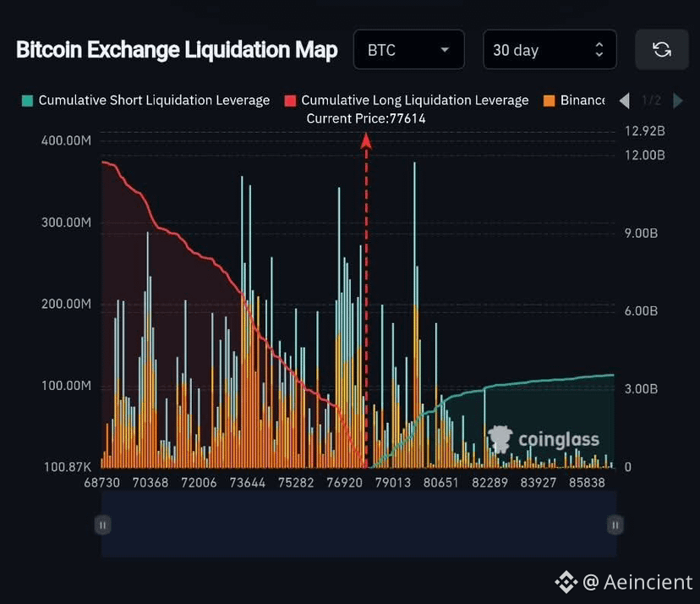Click the 100.00M y-axis label
The width and height of the screenshot is (700, 604).
[66, 386]
